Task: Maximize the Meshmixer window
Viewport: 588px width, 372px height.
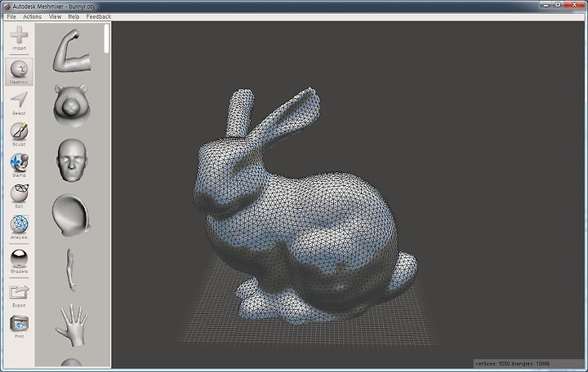Action: point(558,5)
